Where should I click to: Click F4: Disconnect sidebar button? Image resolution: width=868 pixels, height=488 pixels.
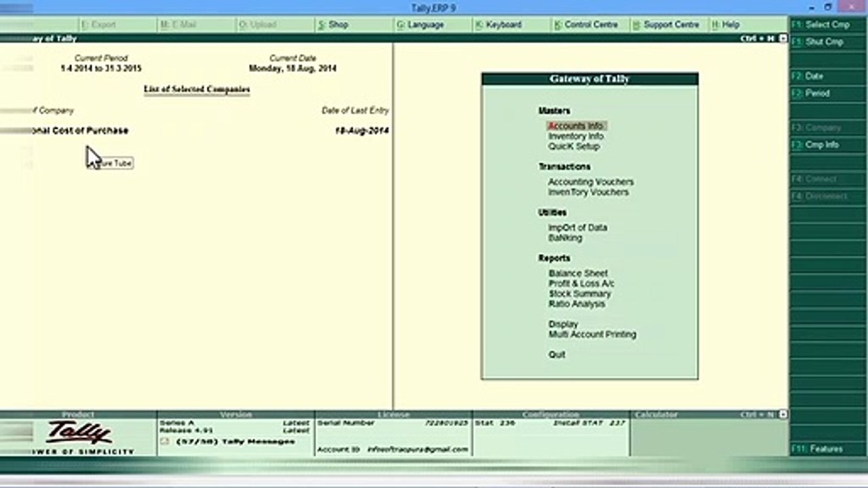(x=827, y=196)
